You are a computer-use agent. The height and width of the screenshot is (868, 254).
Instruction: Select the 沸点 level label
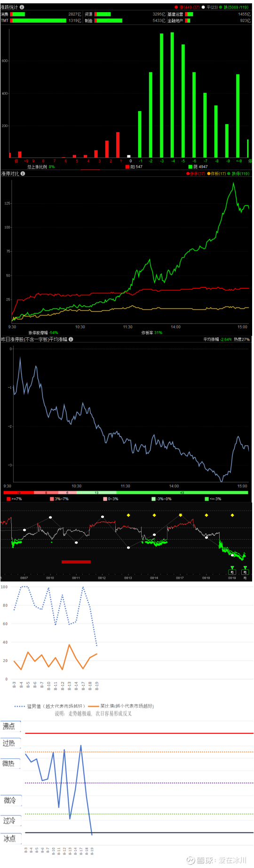pos(10,726)
